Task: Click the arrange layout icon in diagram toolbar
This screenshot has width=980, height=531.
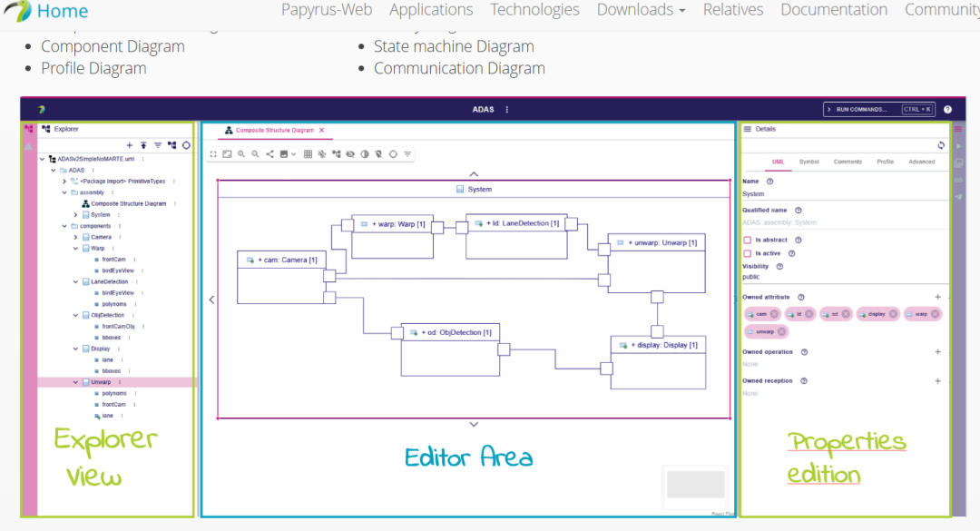Action: tap(337, 154)
